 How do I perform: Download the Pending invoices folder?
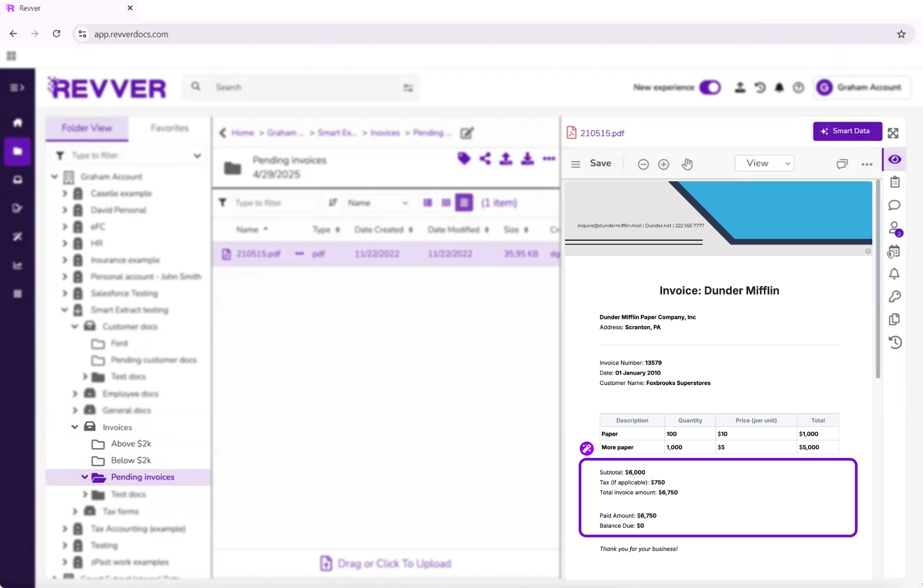tap(527, 158)
